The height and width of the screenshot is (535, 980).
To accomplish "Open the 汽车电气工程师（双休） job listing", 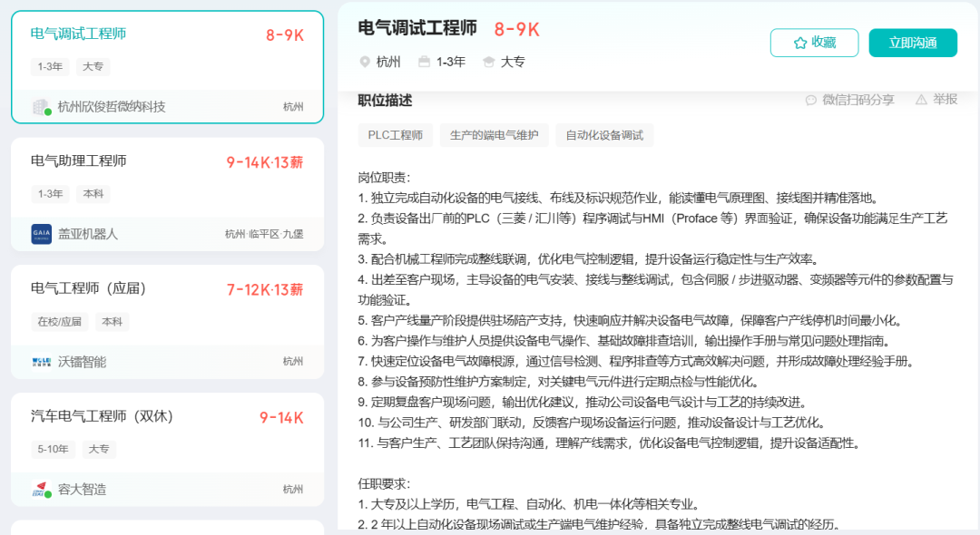I will click(x=102, y=417).
